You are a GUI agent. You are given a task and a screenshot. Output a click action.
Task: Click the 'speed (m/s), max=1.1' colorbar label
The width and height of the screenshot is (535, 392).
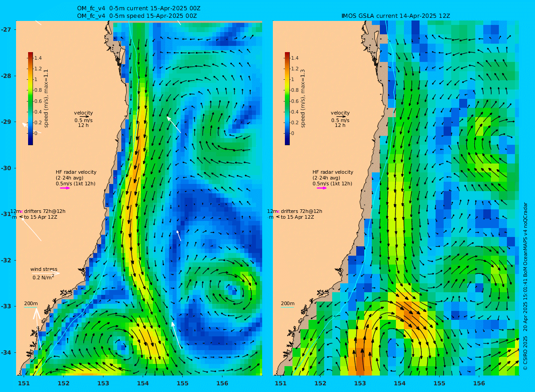pyautogui.click(x=46, y=98)
